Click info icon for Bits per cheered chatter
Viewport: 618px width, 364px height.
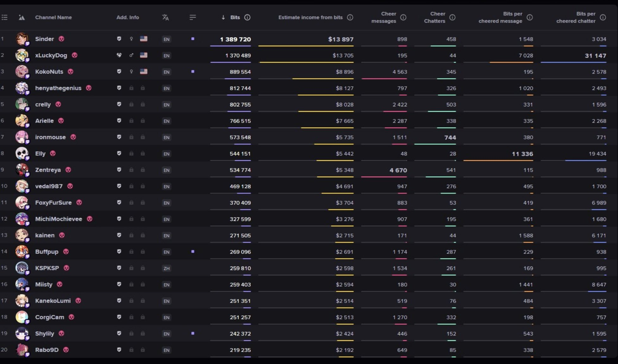pos(603,17)
